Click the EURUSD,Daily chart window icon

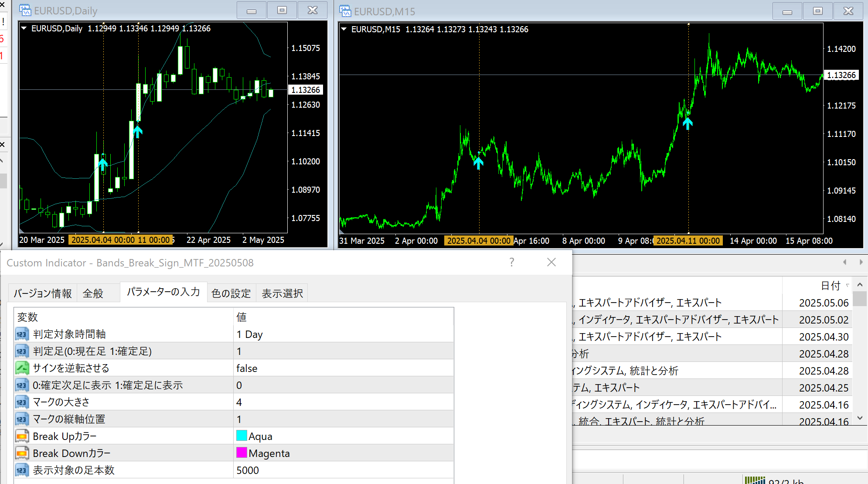coord(25,10)
